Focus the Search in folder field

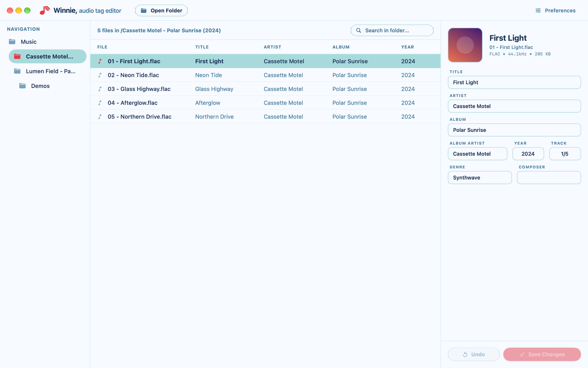tap(392, 30)
